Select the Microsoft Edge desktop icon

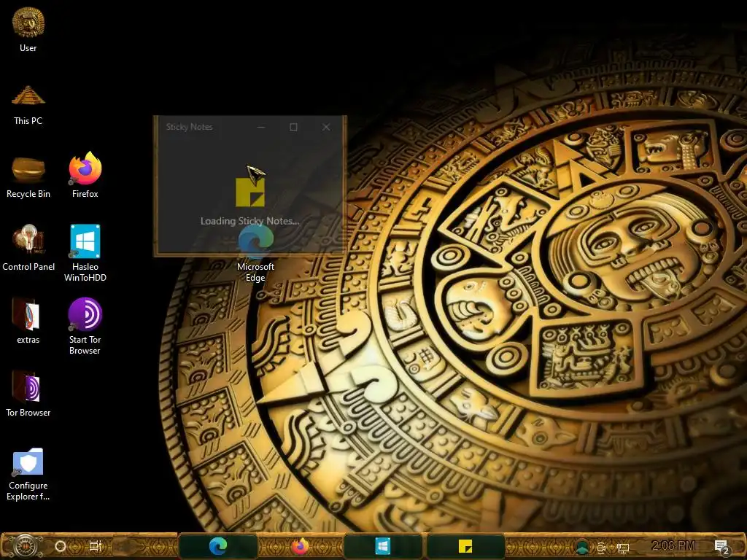tap(256, 253)
